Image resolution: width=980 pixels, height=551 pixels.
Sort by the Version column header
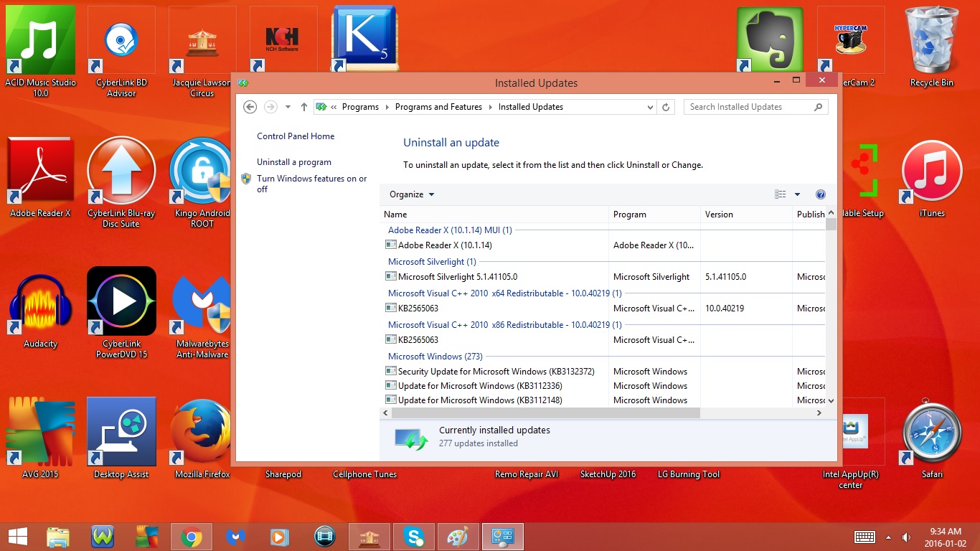pyautogui.click(x=746, y=215)
